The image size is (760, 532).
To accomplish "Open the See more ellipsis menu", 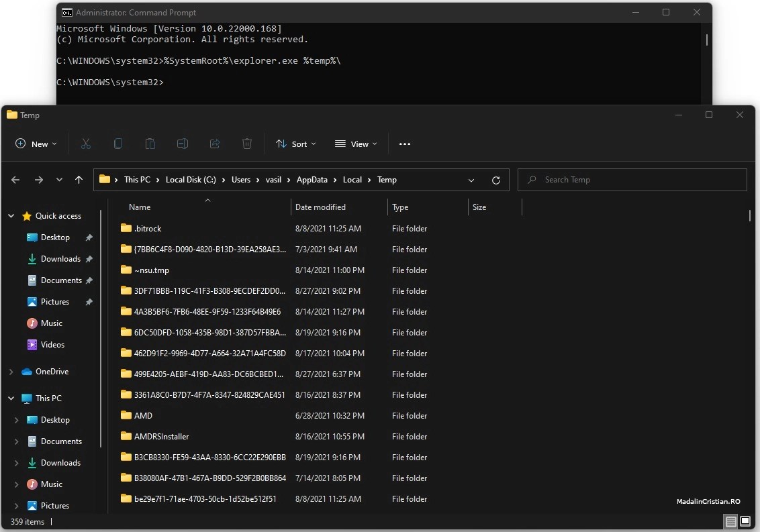I will [405, 144].
